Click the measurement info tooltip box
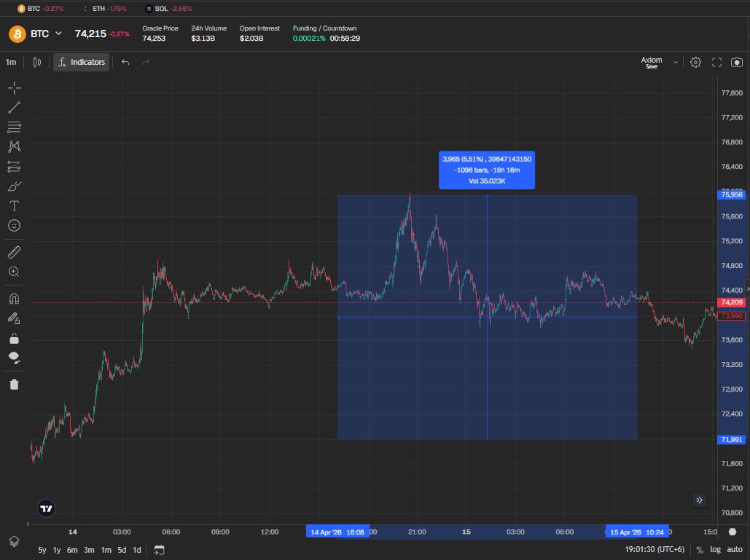 (487, 170)
